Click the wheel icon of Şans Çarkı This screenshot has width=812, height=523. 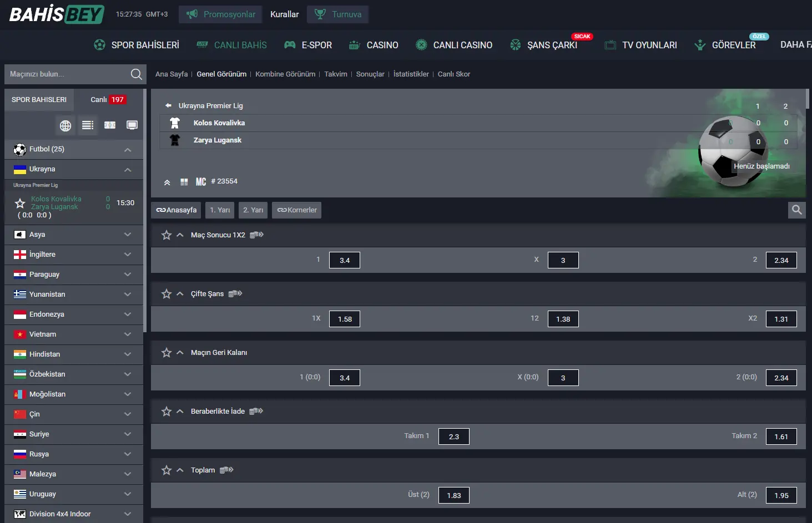pos(516,45)
